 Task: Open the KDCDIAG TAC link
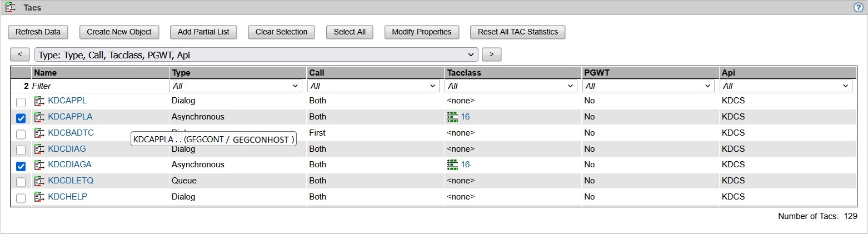[x=67, y=149]
